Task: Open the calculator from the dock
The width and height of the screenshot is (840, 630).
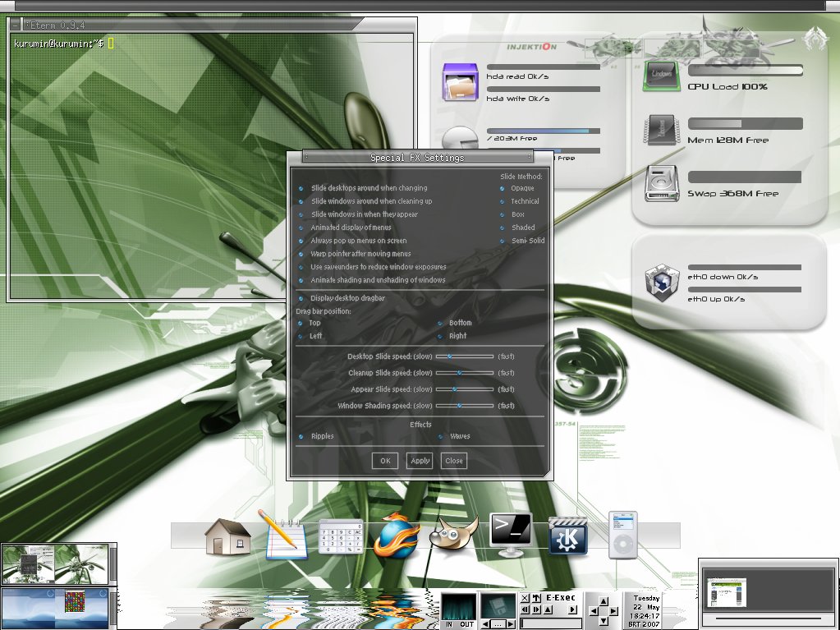Action: tap(341, 537)
